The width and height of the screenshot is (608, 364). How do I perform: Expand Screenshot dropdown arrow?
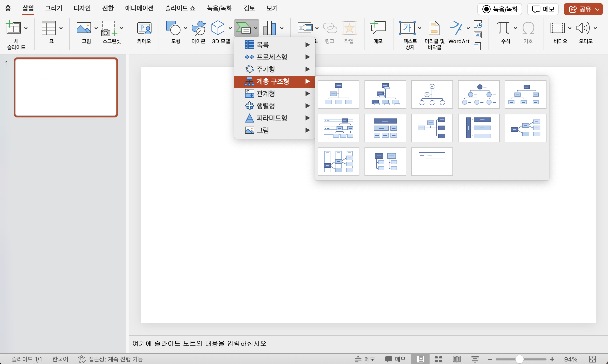(121, 28)
